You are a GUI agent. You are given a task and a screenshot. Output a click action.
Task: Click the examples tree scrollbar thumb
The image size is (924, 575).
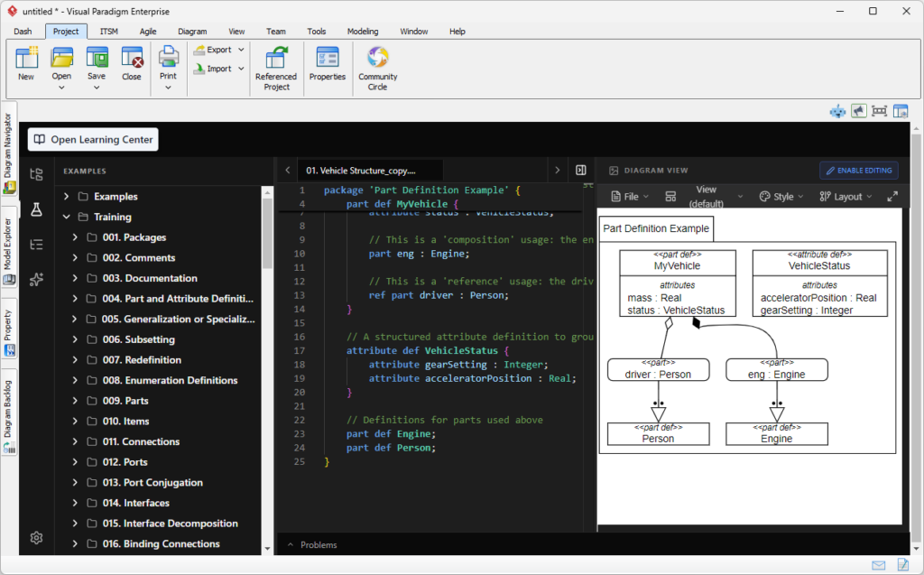[267, 233]
